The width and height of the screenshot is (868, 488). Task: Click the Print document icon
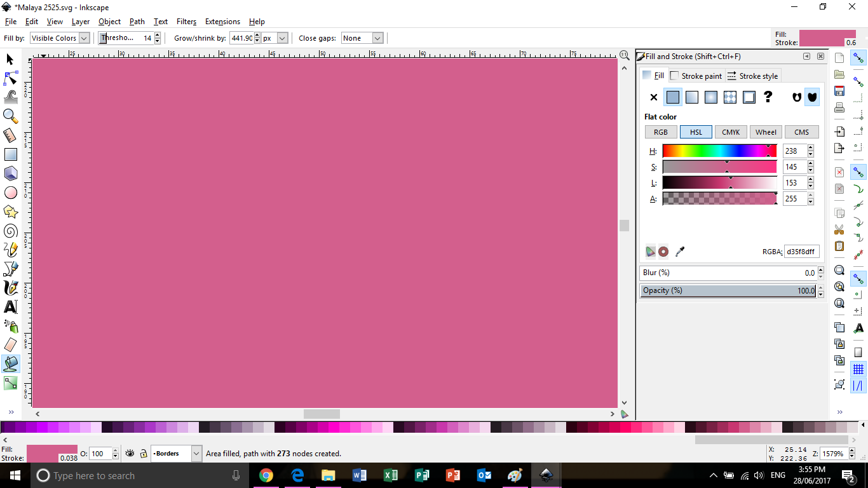coord(839,107)
